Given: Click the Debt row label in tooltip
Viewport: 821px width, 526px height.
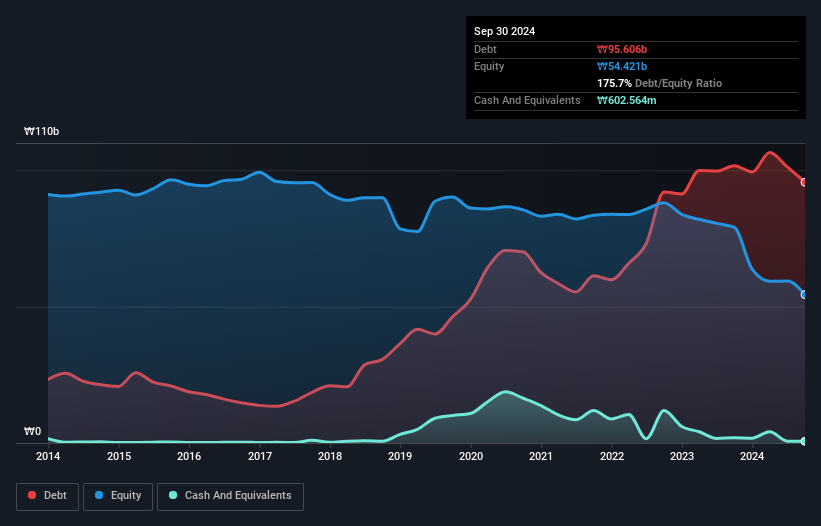Looking at the screenshot, I should pyautogui.click(x=485, y=49).
